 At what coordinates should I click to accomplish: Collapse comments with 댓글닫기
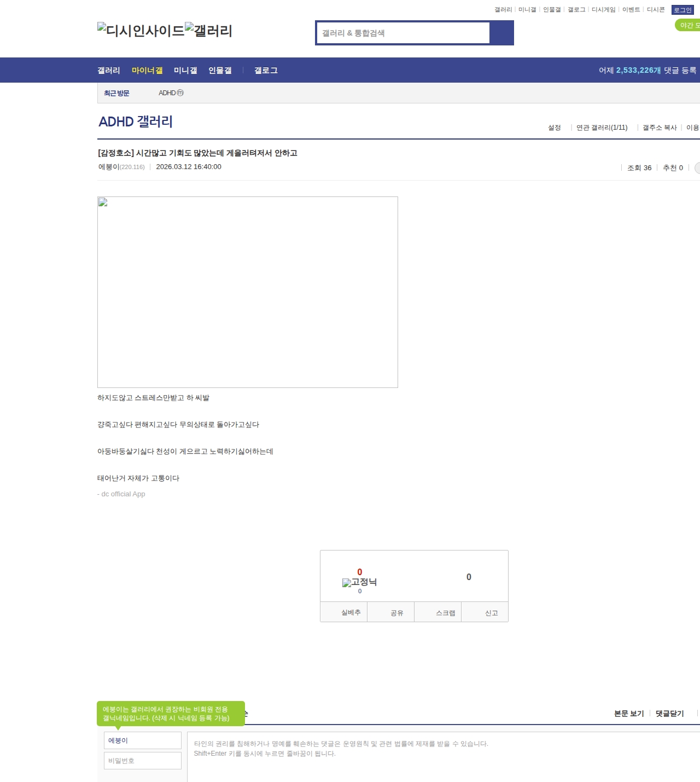click(x=669, y=714)
